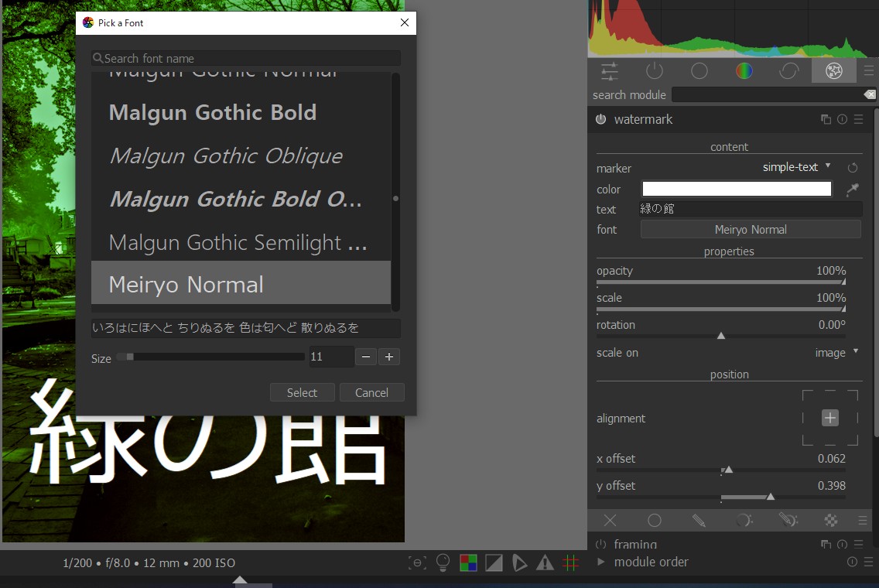Click the Select button in font dialog

tap(302, 392)
